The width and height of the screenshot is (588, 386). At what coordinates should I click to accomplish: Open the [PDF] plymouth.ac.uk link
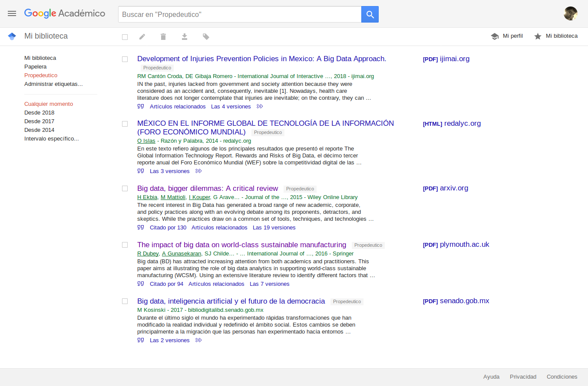[456, 244]
